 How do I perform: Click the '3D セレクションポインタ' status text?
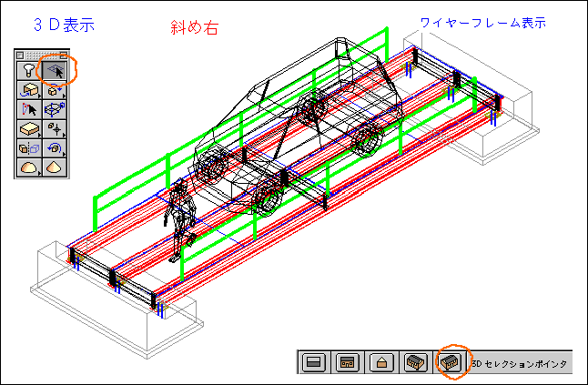click(519, 364)
